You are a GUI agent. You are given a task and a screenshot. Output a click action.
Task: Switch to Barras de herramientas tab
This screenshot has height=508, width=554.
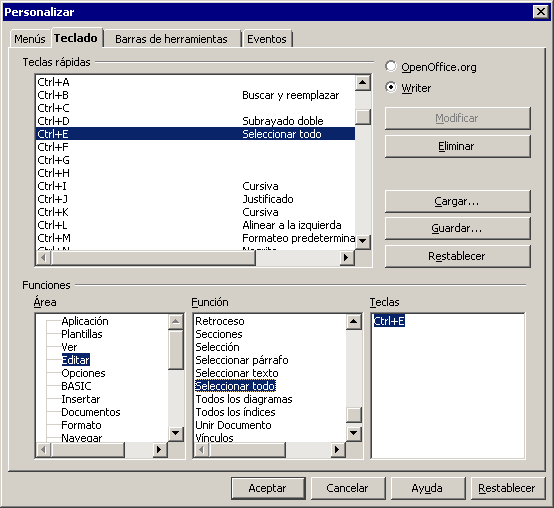[171, 39]
